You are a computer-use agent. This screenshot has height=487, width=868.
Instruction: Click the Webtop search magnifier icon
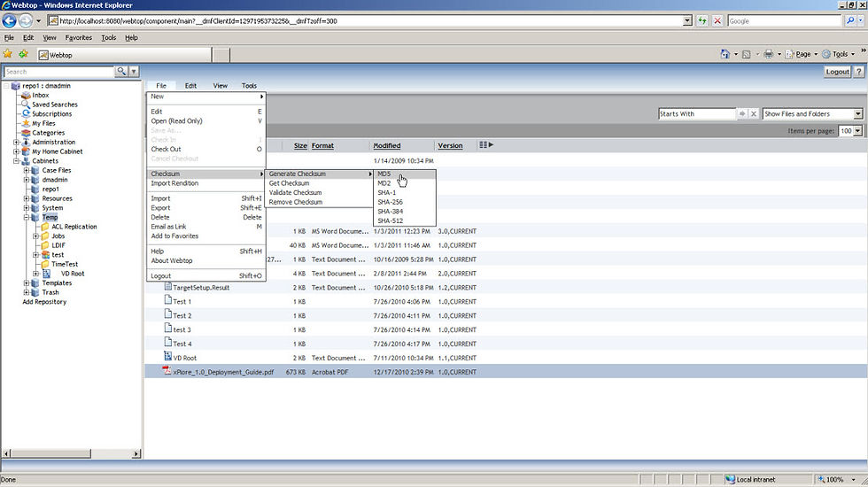click(x=121, y=72)
